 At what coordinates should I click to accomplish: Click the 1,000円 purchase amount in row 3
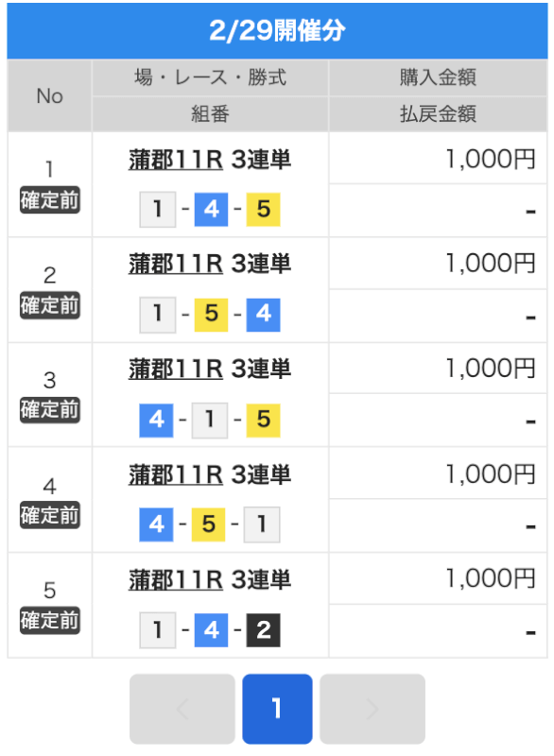coord(491,369)
